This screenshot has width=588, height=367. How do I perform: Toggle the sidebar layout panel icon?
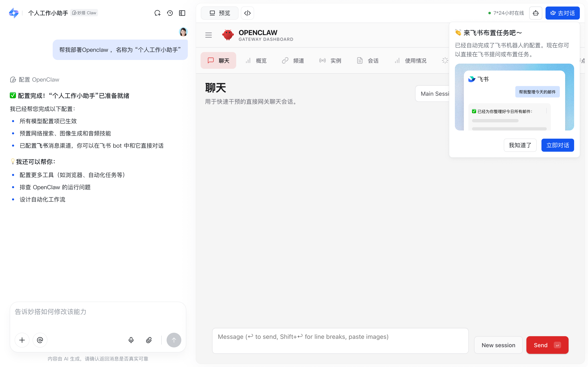click(182, 13)
